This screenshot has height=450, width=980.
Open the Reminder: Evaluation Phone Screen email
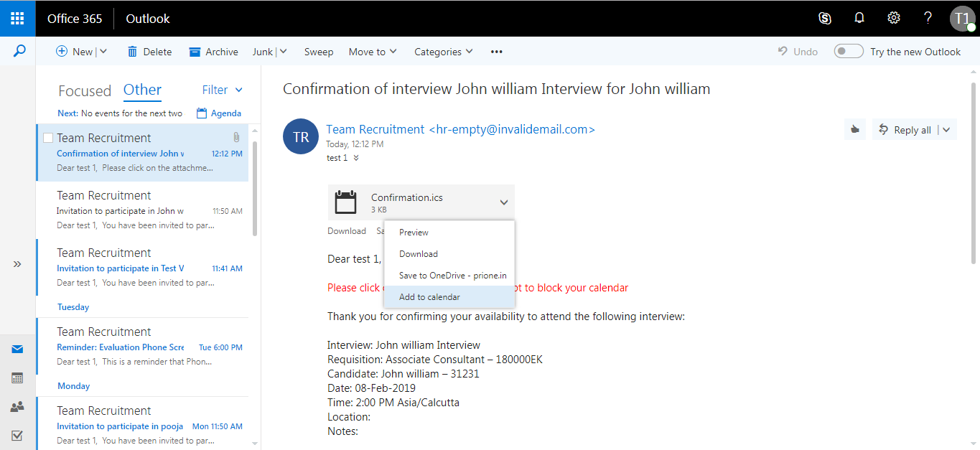coord(142,346)
